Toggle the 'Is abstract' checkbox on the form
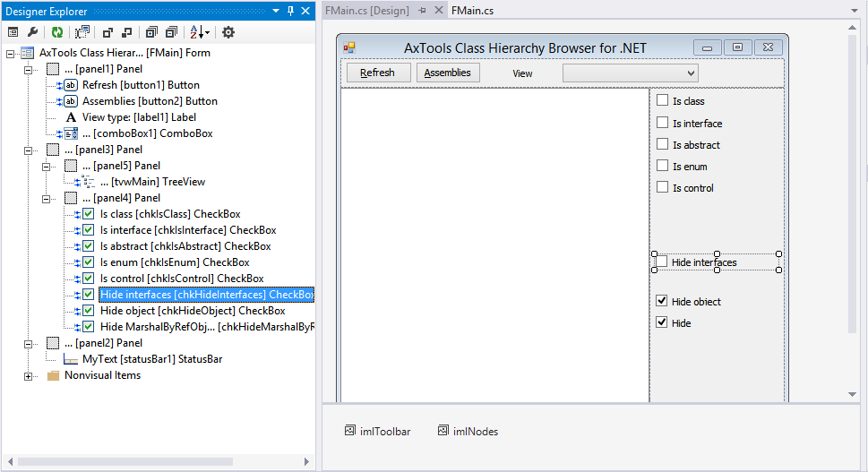Screen dimensions: 868x472 click(662, 144)
